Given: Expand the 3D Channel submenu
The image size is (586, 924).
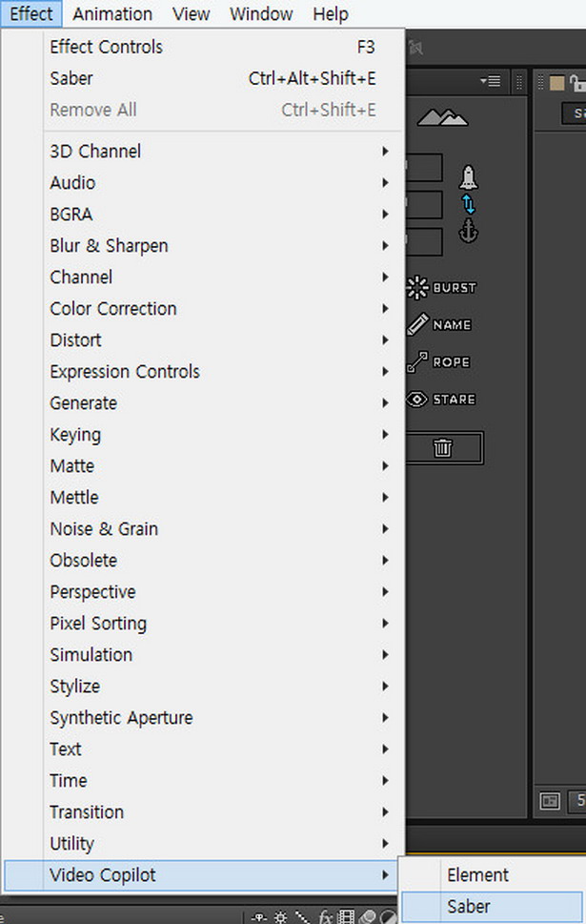Looking at the screenshot, I should pos(204,152).
